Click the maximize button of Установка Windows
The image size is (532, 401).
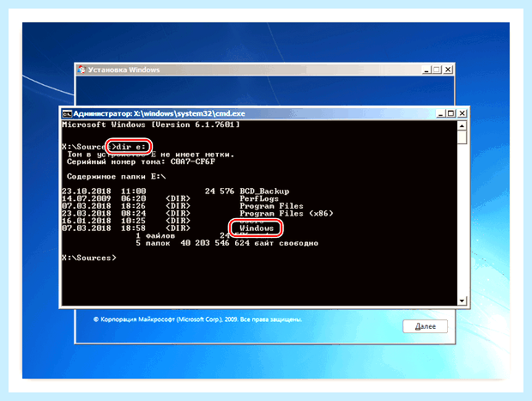tap(437, 70)
